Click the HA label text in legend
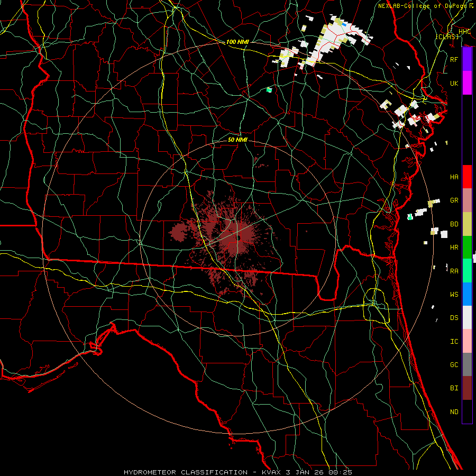The image size is (476, 476). click(454, 177)
